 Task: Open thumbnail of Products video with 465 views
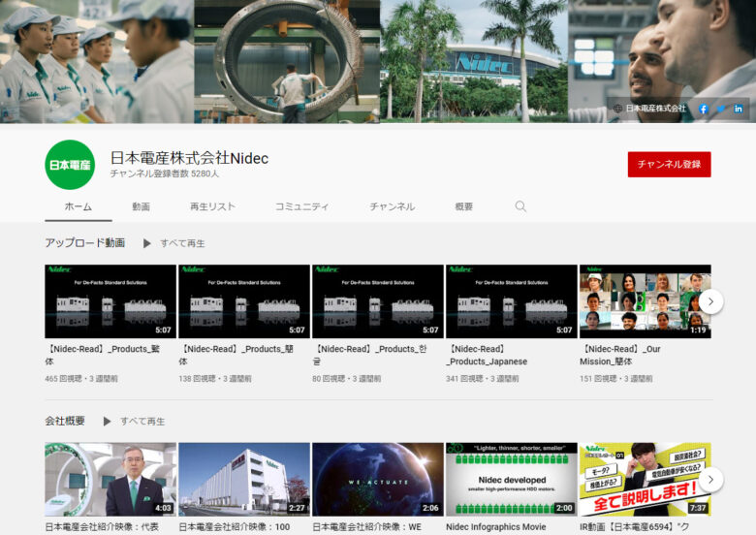(110, 301)
